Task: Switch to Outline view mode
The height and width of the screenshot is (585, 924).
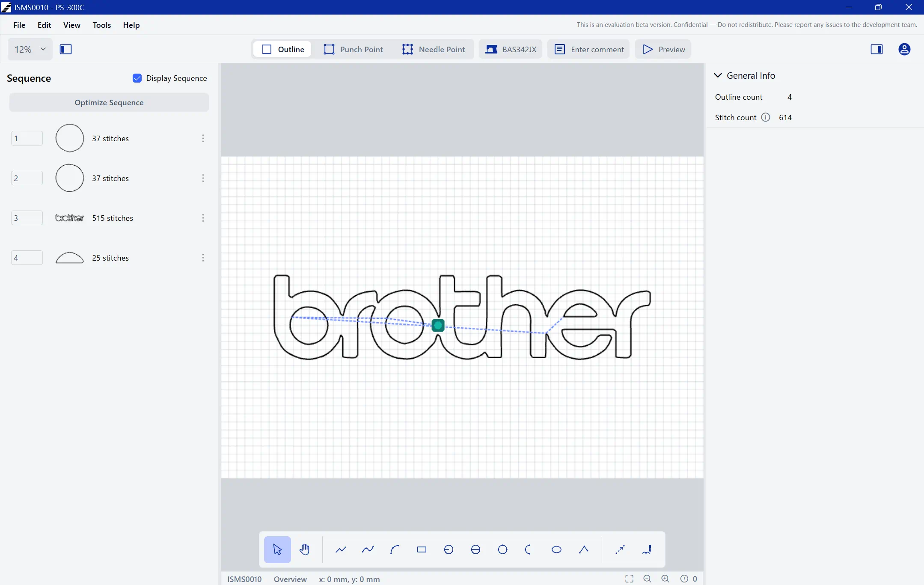Action: pos(282,49)
